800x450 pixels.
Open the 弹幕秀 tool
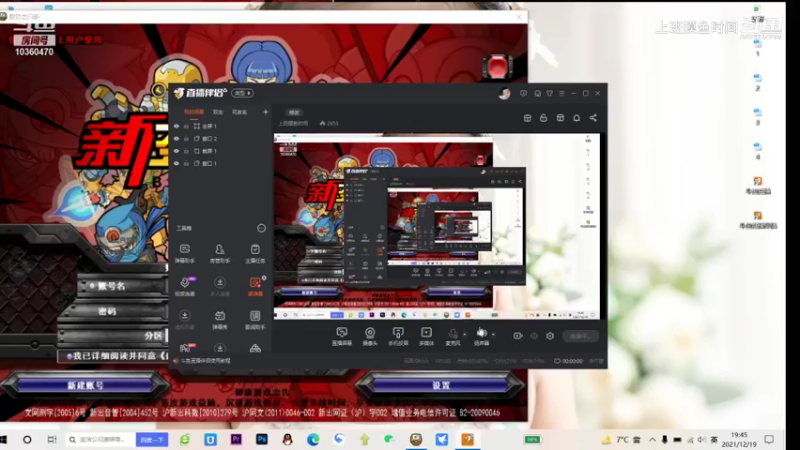220,319
